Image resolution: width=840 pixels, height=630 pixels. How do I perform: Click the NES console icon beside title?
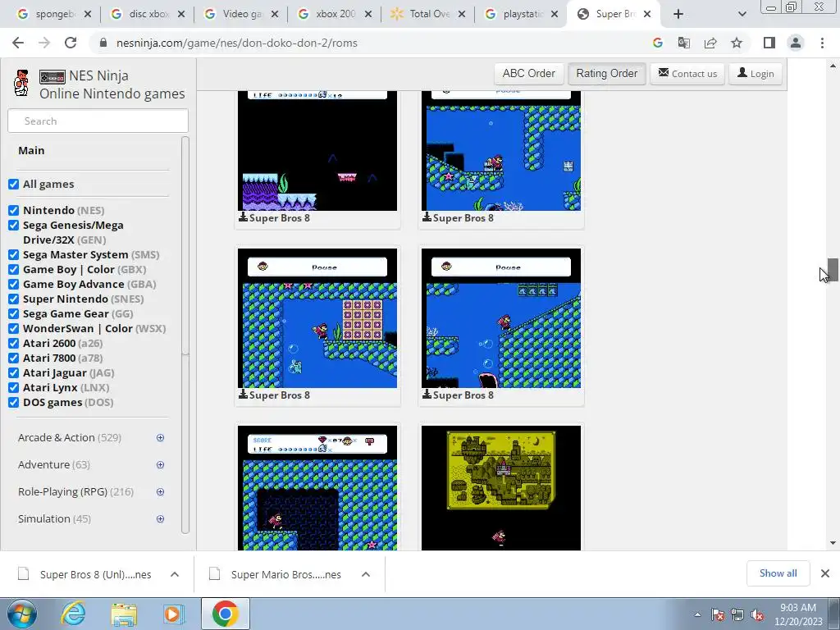(x=52, y=77)
